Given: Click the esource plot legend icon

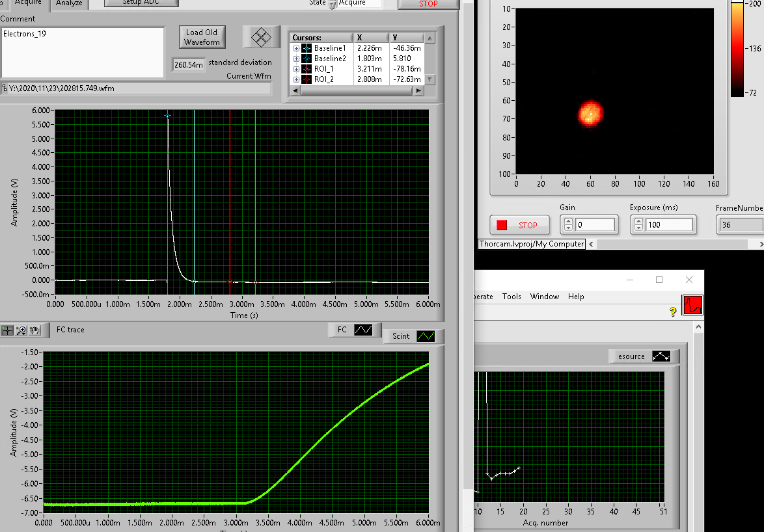Looking at the screenshot, I should click(661, 356).
